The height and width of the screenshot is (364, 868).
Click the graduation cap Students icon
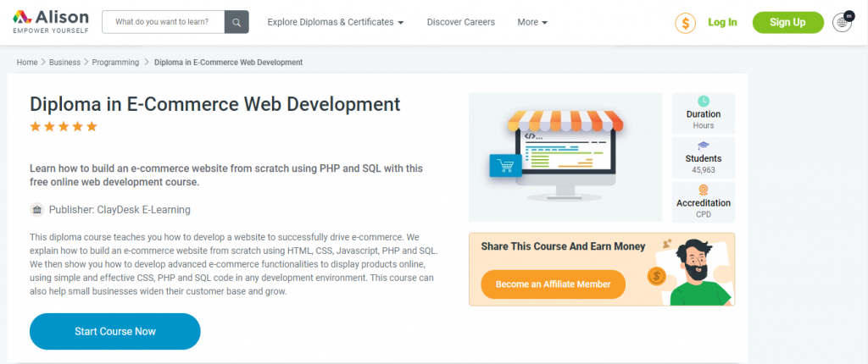click(x=703, y=146)
